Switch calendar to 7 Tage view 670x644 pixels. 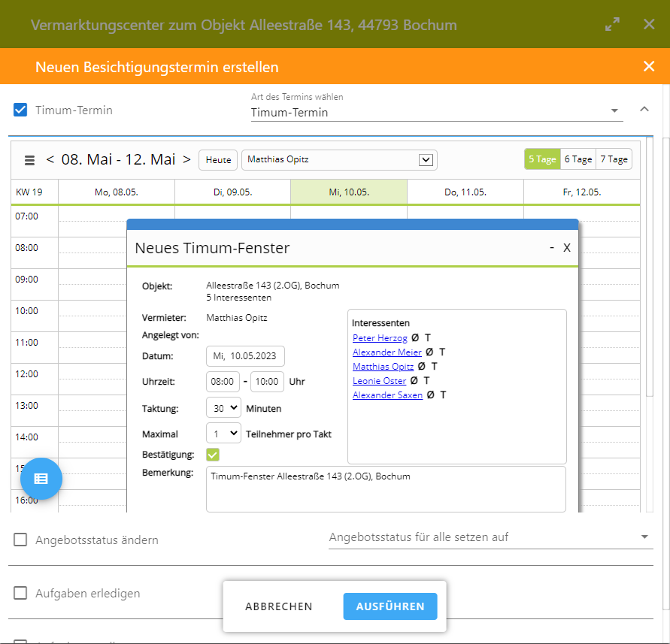(x=614, y=159)
